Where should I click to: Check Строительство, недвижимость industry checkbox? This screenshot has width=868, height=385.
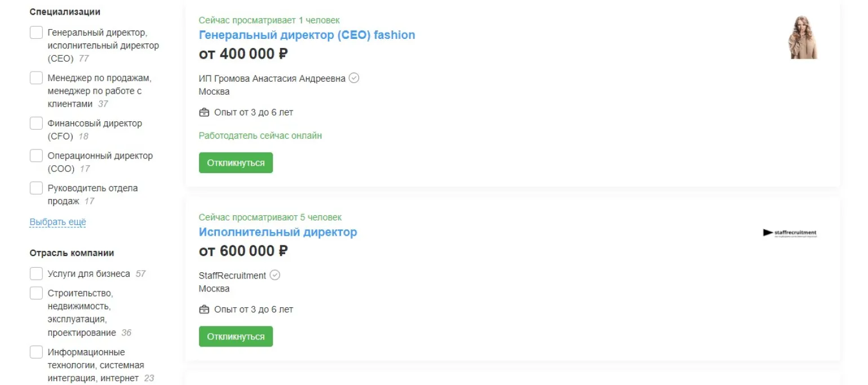coord(36,293)
